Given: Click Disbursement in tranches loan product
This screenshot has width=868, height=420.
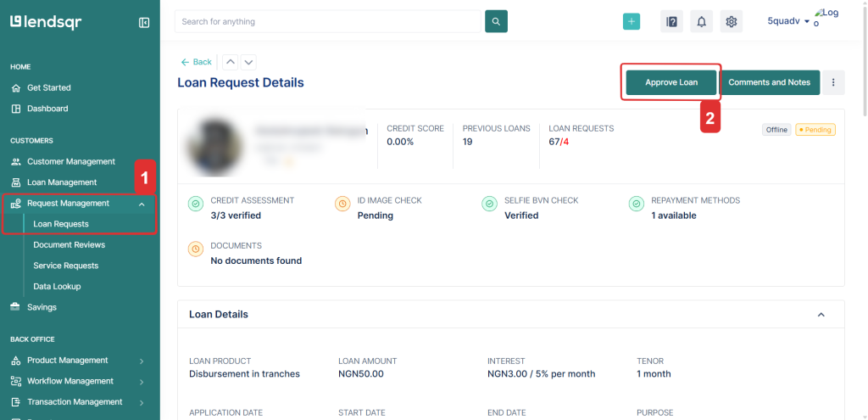Looking at the screenshot, I should pos(245,374).
